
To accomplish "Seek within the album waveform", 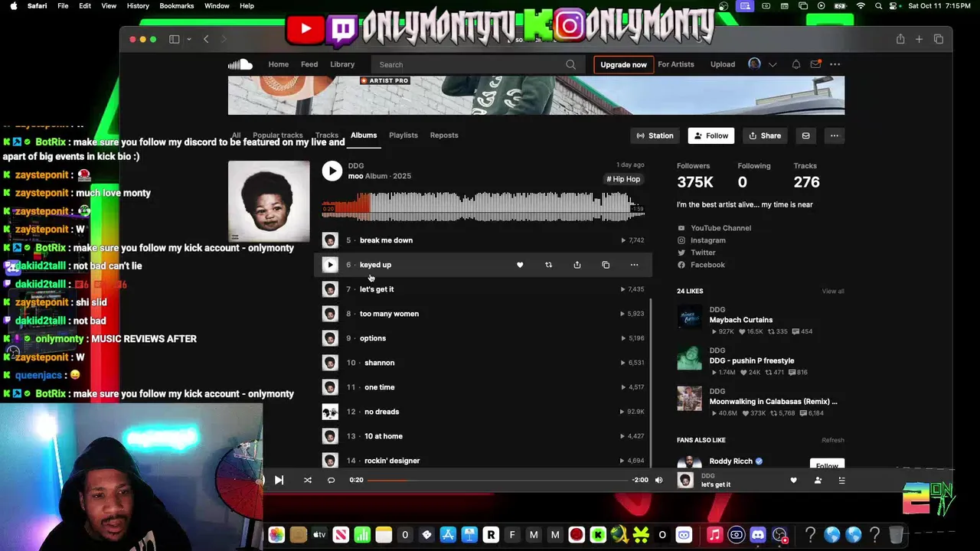I will (x=482, y=207).
